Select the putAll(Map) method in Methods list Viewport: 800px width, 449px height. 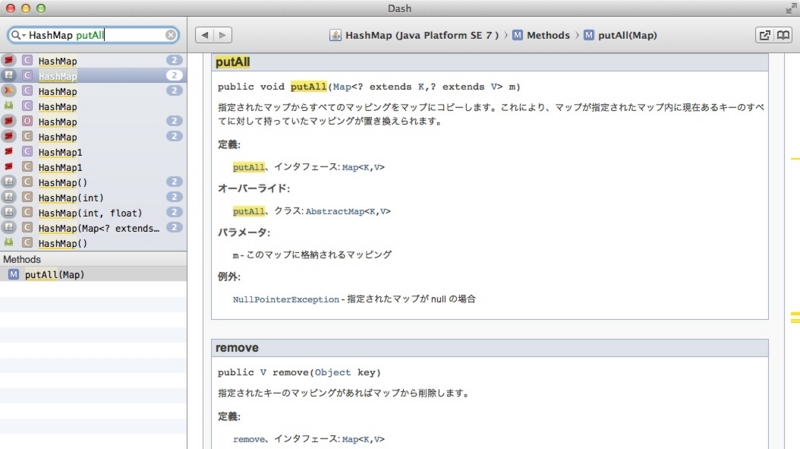point(93,274)
